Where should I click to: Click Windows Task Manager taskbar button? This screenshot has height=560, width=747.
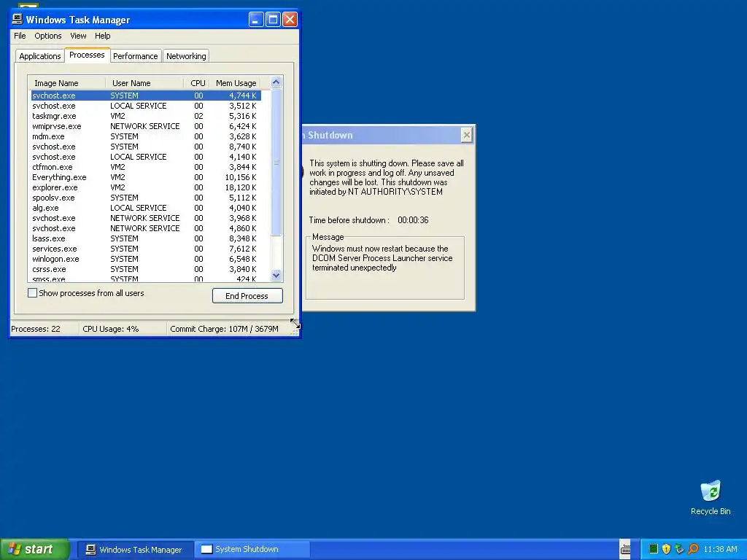[x=135, y=550]
